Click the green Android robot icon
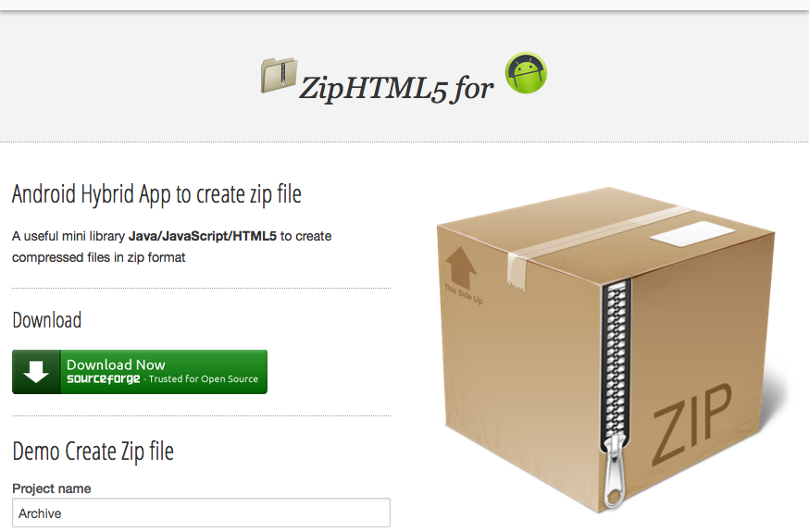 (x=526, y=73)
